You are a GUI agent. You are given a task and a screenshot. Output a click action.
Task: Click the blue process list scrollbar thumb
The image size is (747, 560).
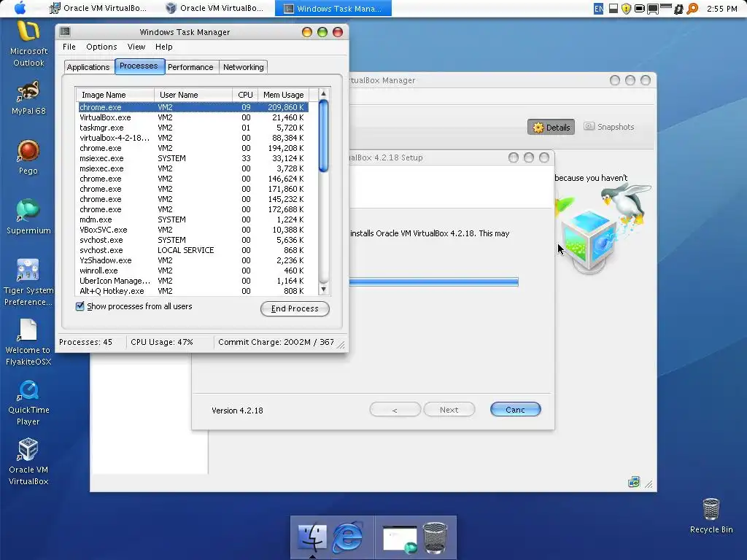(x=323, y=136)
